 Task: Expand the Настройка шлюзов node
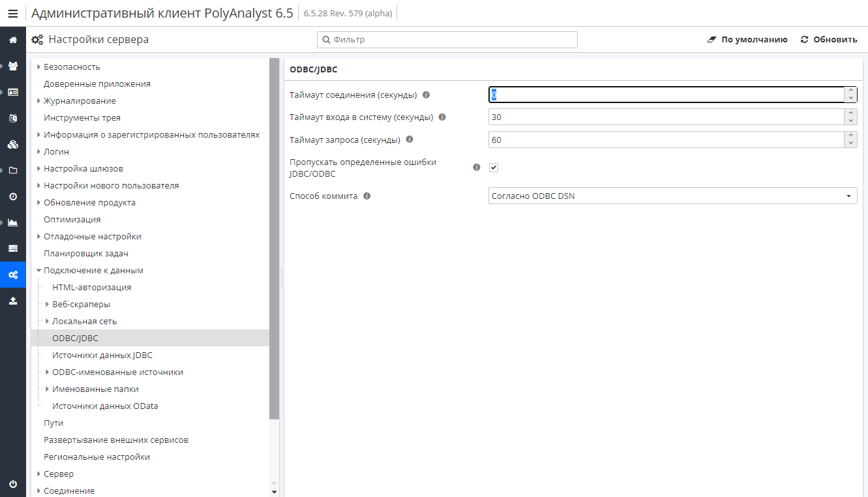point(39,168)
